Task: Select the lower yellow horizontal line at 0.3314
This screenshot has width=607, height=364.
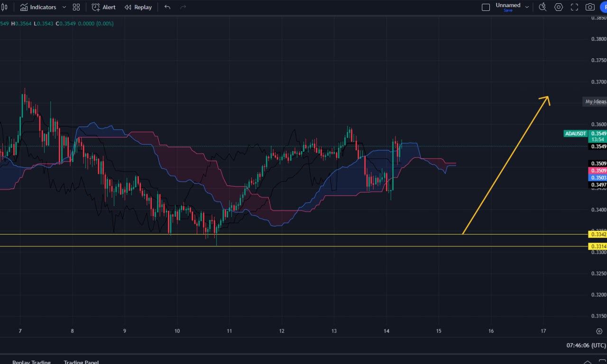Action: coord(294,246)
